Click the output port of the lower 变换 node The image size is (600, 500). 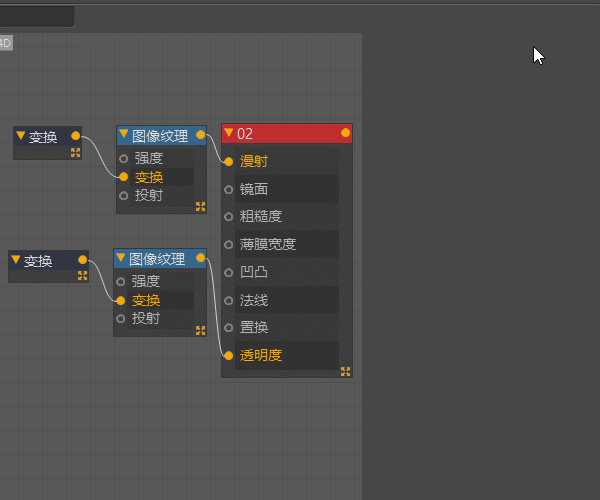(83, 260)
